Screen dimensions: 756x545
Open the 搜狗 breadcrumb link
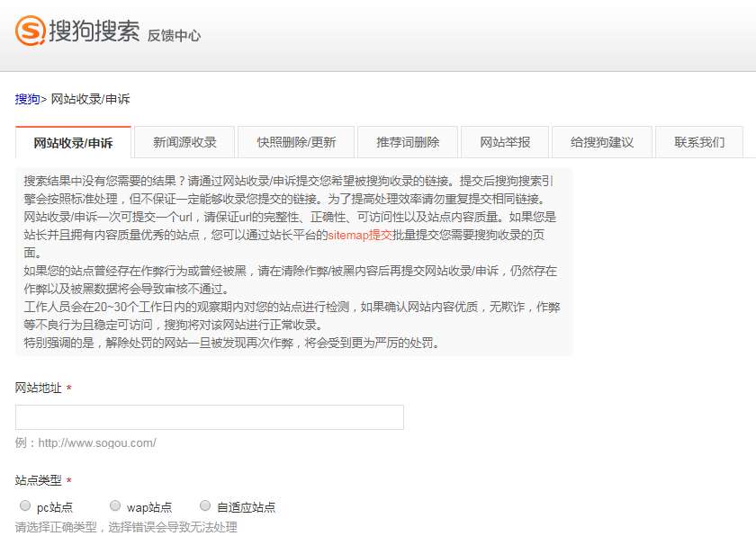pos(27,99)
